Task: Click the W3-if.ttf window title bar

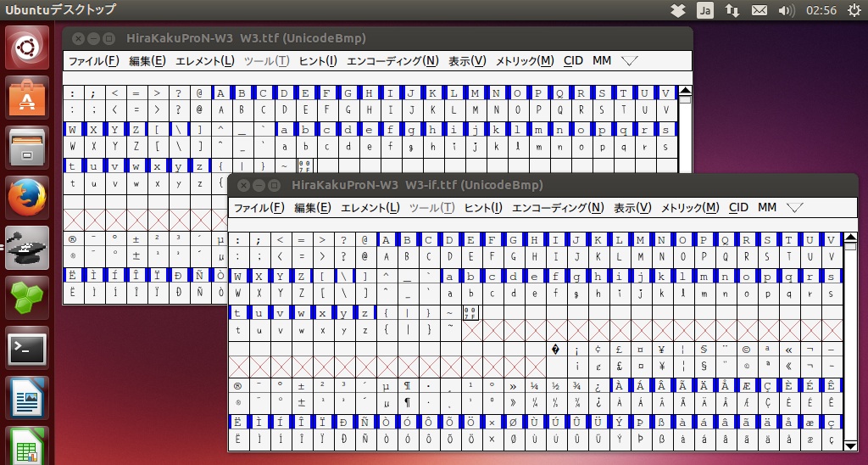Action: coord(542,185)
